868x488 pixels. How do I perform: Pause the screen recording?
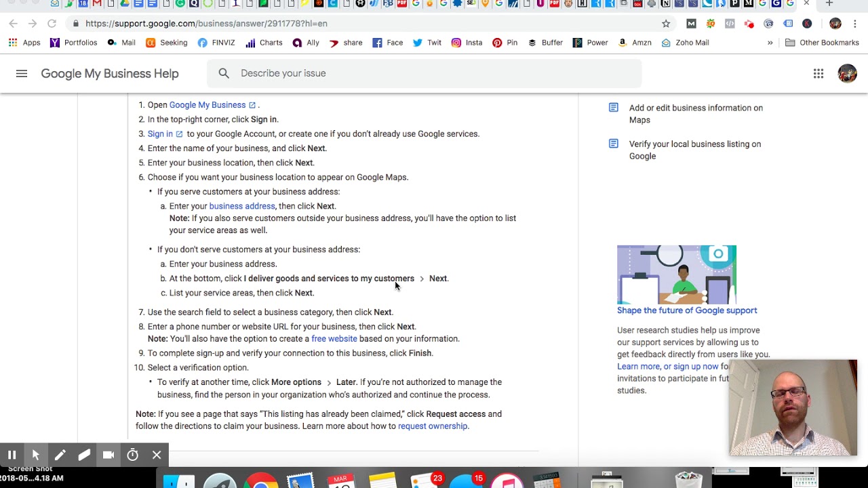pyautogui.click(x=12, y=455)
